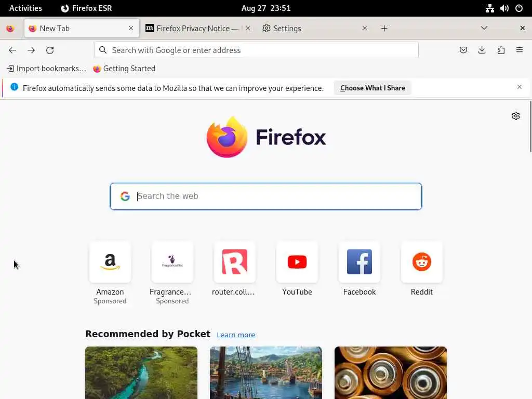
Task: Focus the Search the web box
Action: (x=266, y=196)
